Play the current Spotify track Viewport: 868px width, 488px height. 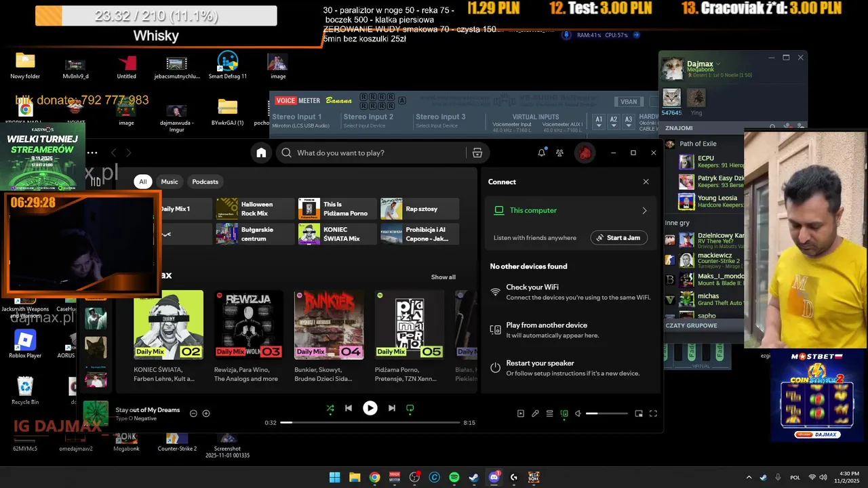point(370,408)
